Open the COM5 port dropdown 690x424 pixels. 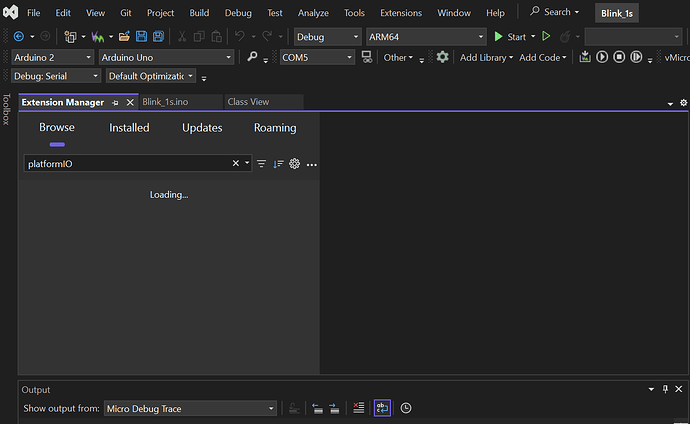317,58
